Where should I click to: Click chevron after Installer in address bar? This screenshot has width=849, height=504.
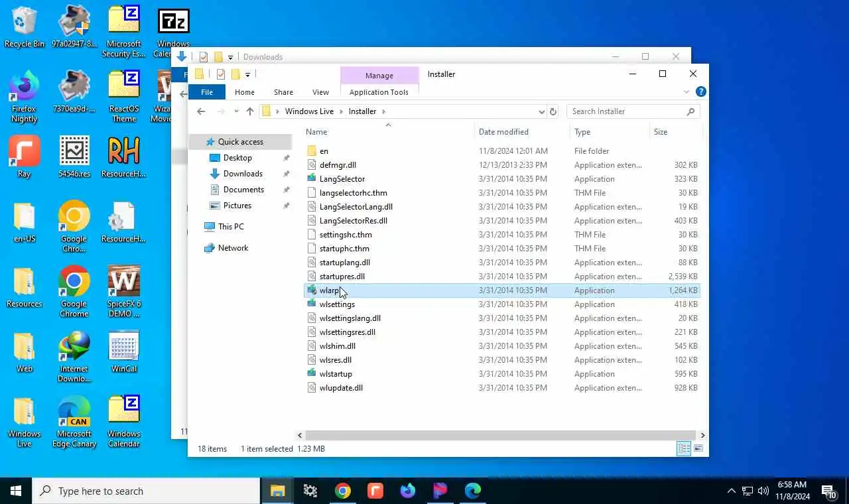pos(383,111)
